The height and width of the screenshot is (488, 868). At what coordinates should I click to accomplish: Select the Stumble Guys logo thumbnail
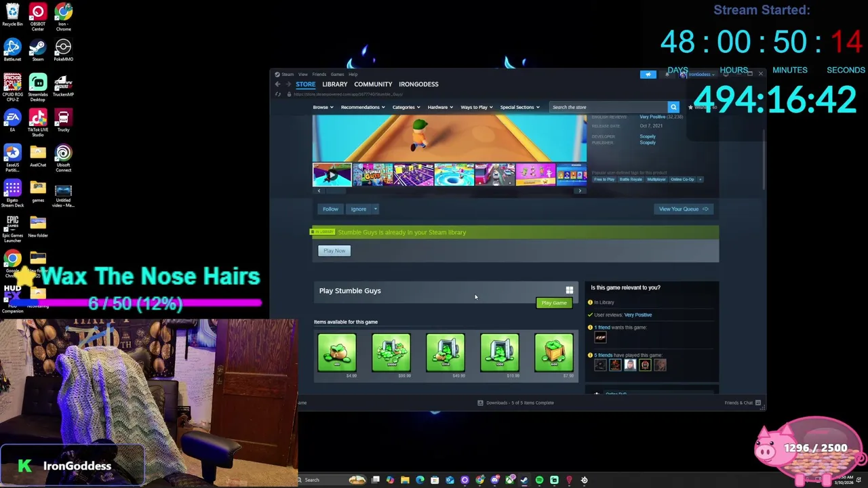point(372,175)
